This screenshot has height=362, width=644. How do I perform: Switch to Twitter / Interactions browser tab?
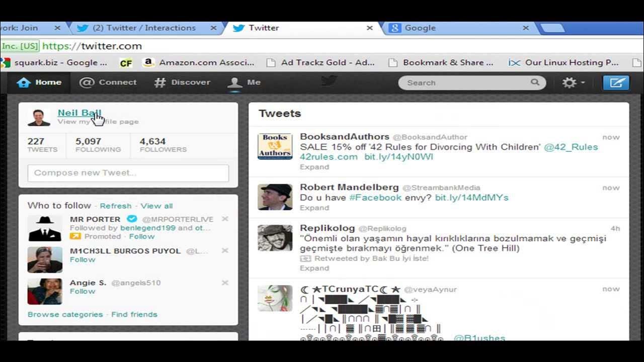point(143,28)
